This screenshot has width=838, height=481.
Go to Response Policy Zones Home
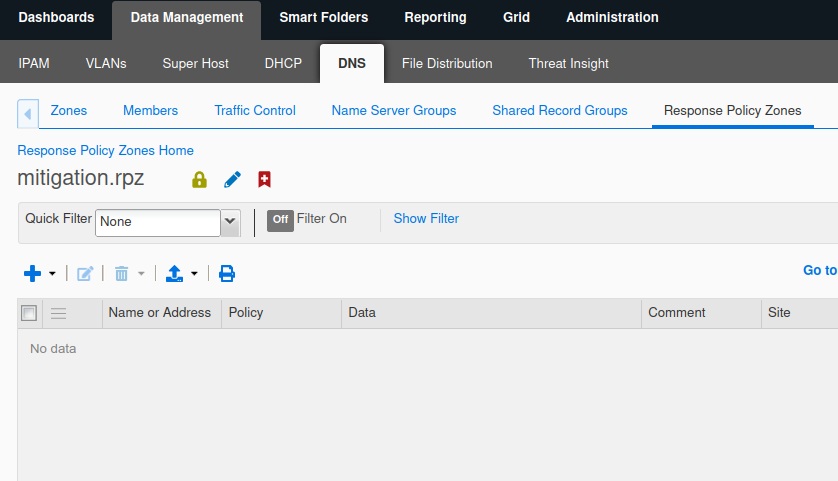[105, 150]
